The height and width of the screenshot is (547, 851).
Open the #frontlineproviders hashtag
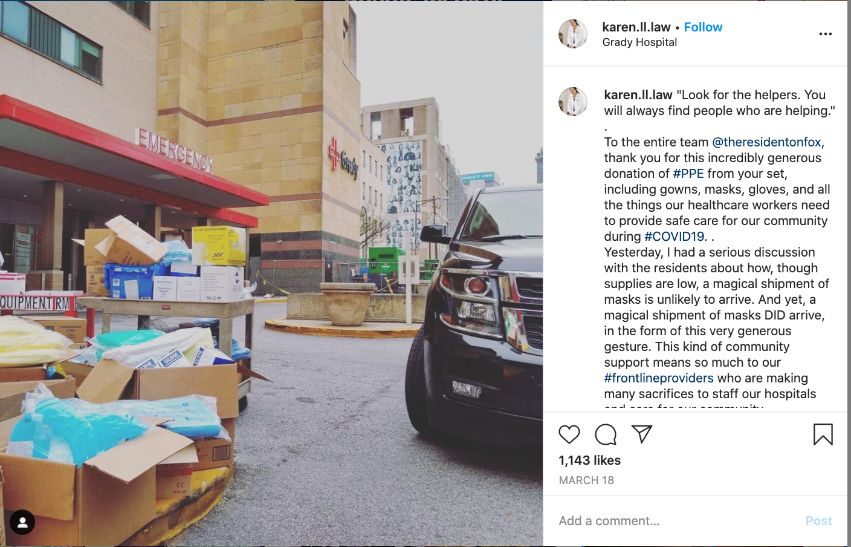659,378
